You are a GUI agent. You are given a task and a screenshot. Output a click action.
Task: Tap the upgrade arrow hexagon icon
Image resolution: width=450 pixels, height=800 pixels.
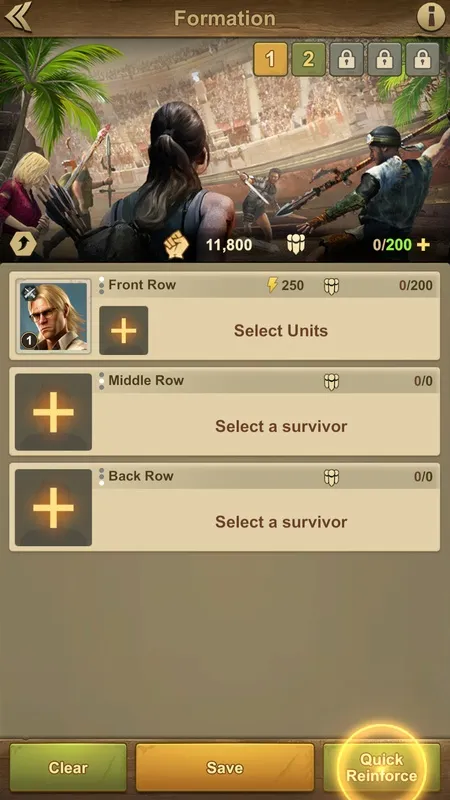[23, 244]
